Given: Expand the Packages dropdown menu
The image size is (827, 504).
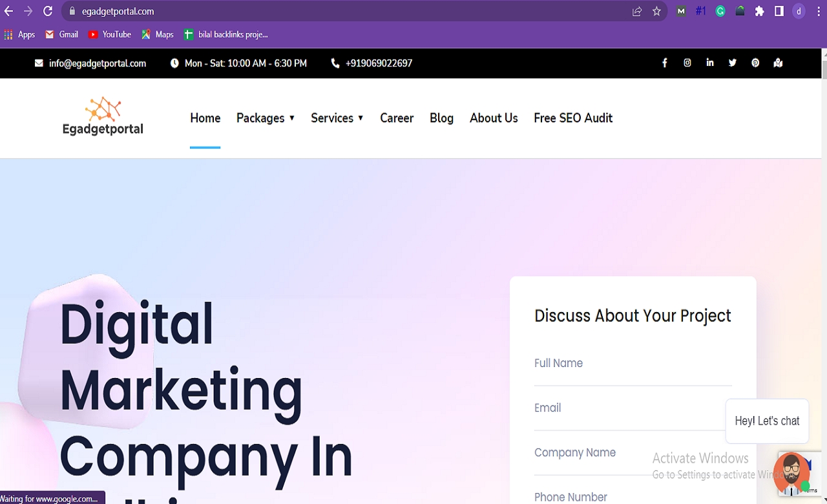Looking at the screenshot, I should (x=266, y=118).
